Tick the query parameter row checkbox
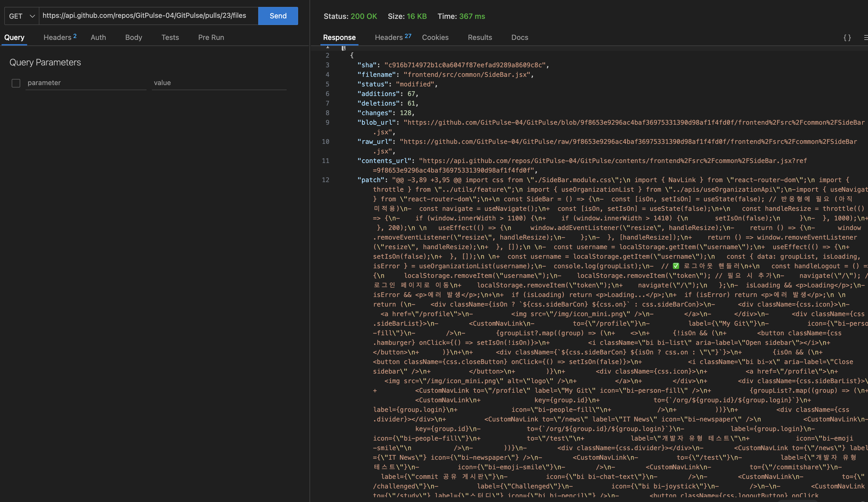 coord(16,83)
